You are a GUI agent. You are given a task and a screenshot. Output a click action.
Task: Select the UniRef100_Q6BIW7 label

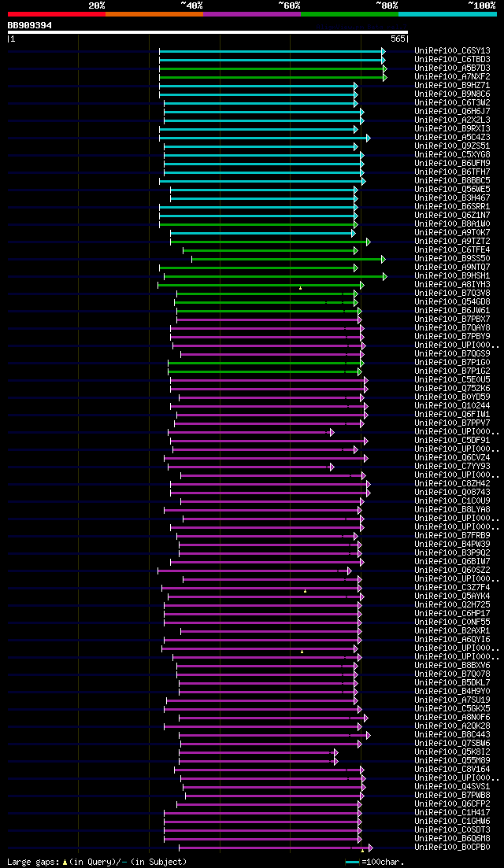point(452,562)
